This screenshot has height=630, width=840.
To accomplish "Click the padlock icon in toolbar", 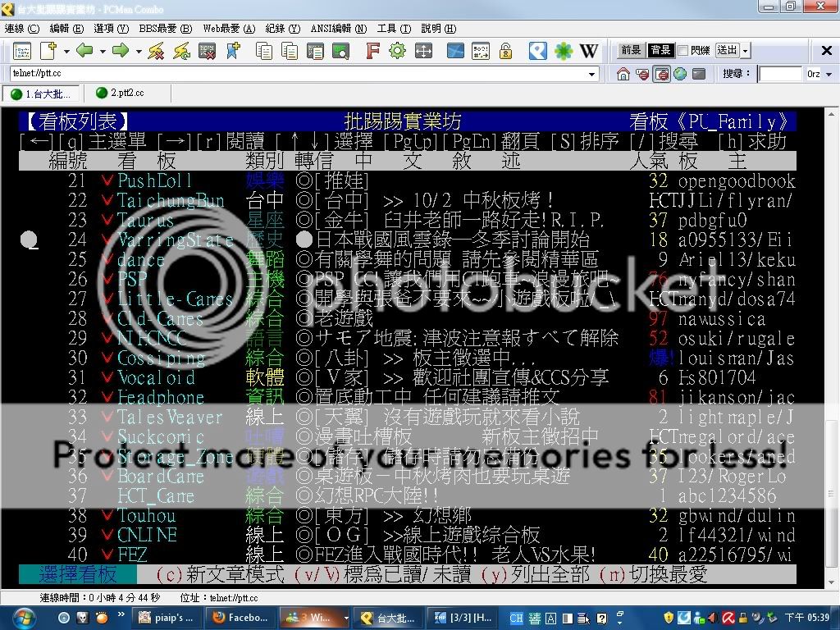I will click(506, 51).
